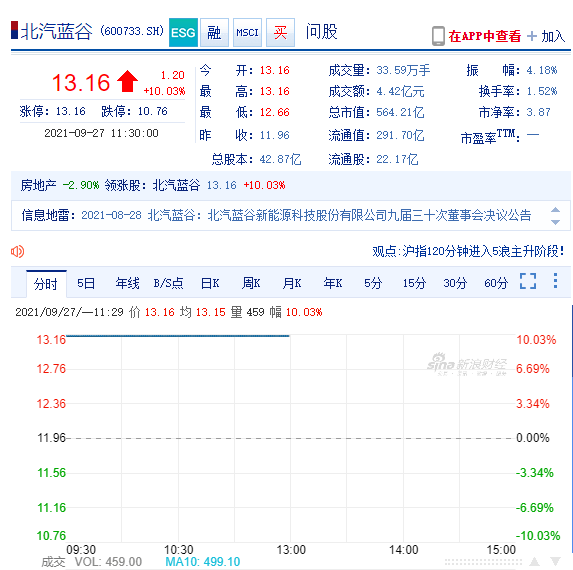The height and width of the screenshot is (570, 573).
Task: Open the three-dot chart options menu
Action: pos(555,281)
